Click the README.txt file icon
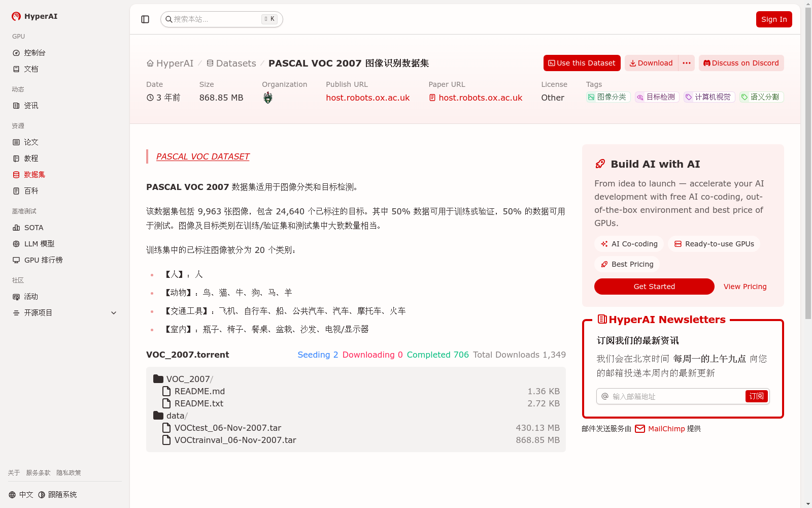This screenshot has width=812, height=508. pos(166,403)
